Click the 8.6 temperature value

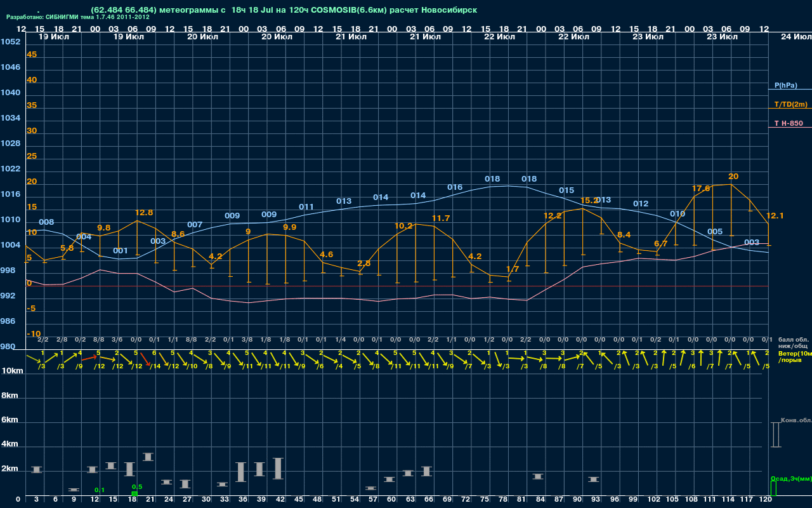(x=178, y=234)
